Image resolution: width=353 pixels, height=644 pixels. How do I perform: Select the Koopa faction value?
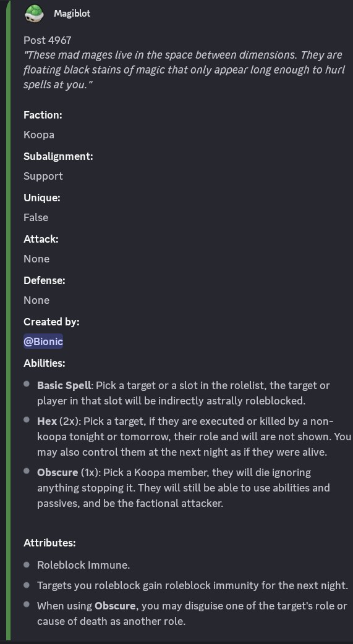[39, 135]
